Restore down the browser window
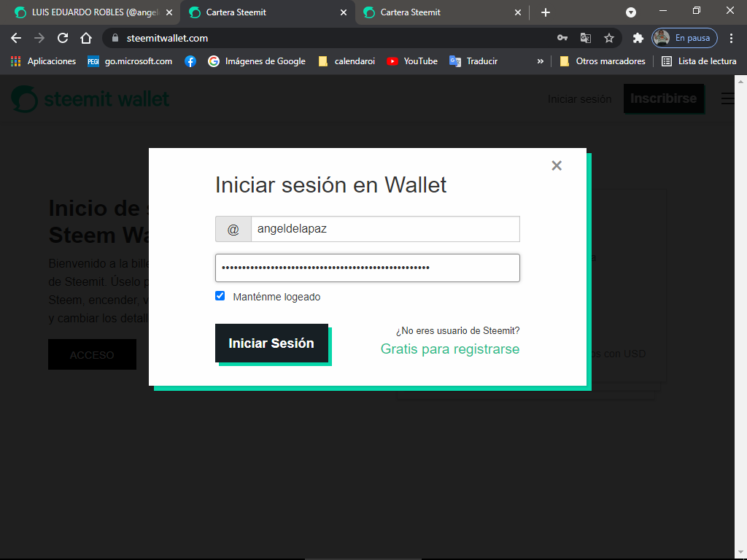The width and height of the screenshot is (747, 560). point(697,10)
